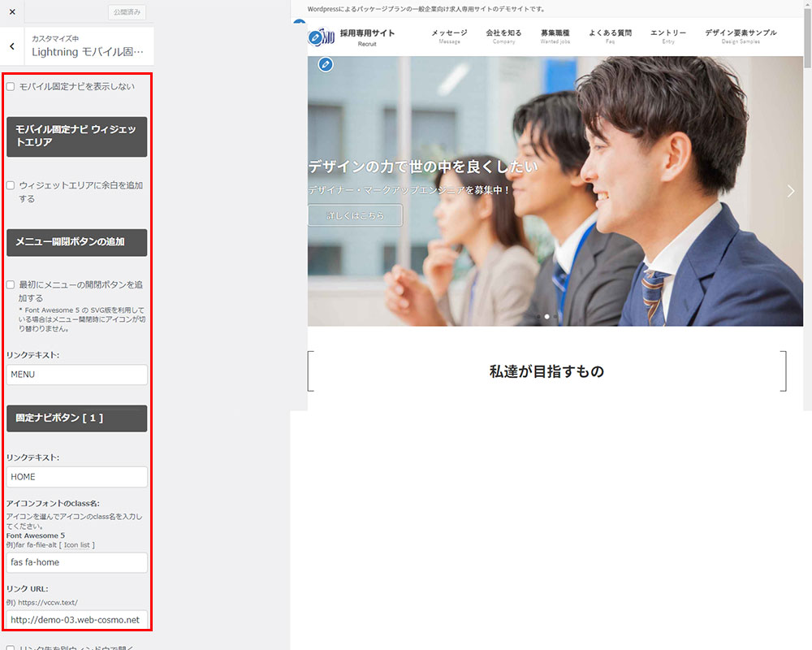
Task: Open the メッセージ menu item
Action: (449, 36)
